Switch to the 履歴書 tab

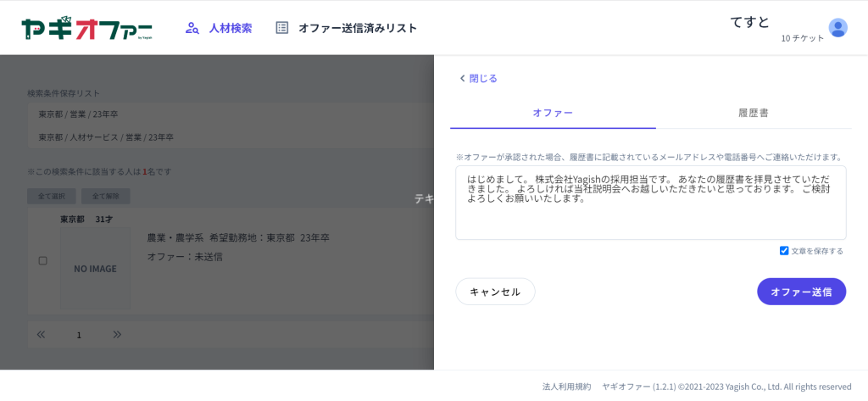pos(753,113)
